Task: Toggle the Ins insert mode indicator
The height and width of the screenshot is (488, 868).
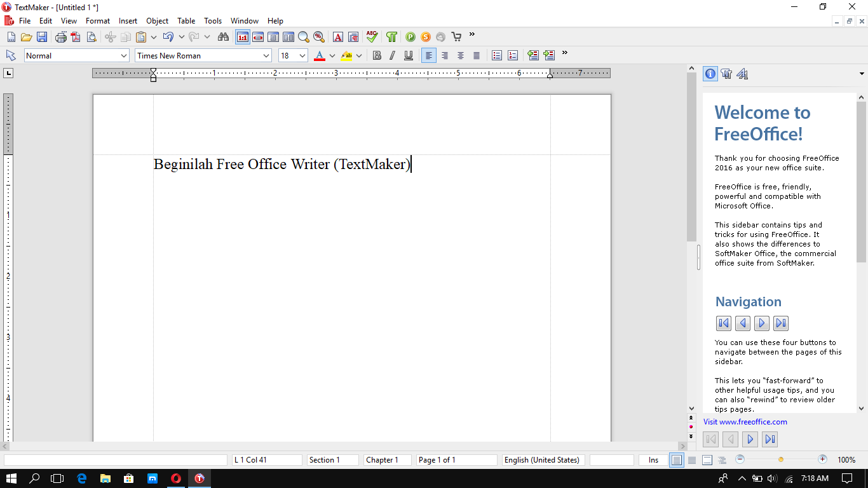Action: (x=653, y=460)
